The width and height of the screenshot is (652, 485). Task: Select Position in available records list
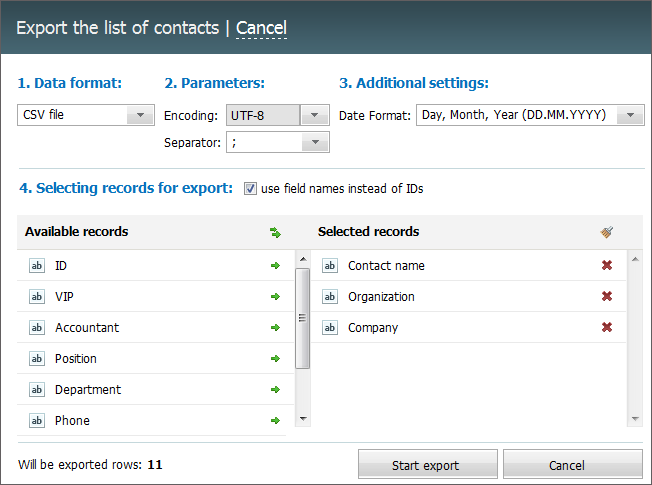(x=156, y=359)
